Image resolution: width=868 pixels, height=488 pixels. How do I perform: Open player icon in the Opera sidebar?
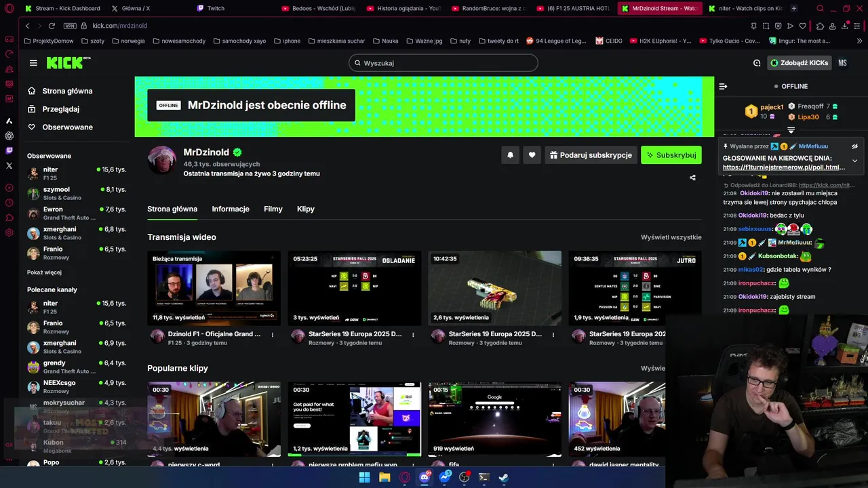coord(9,188)
